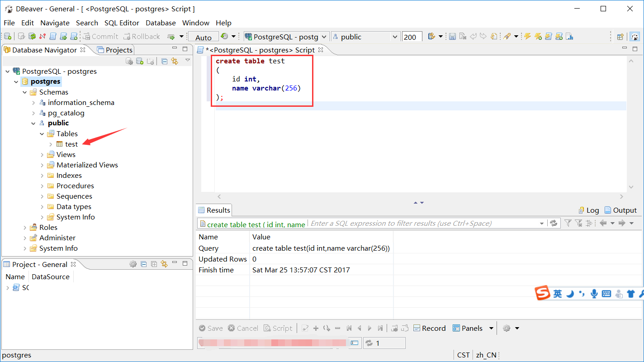Open the filter expression history dropdown arrow
The height and width of the screenshot is (362, 644).
[x=542, y=223]
